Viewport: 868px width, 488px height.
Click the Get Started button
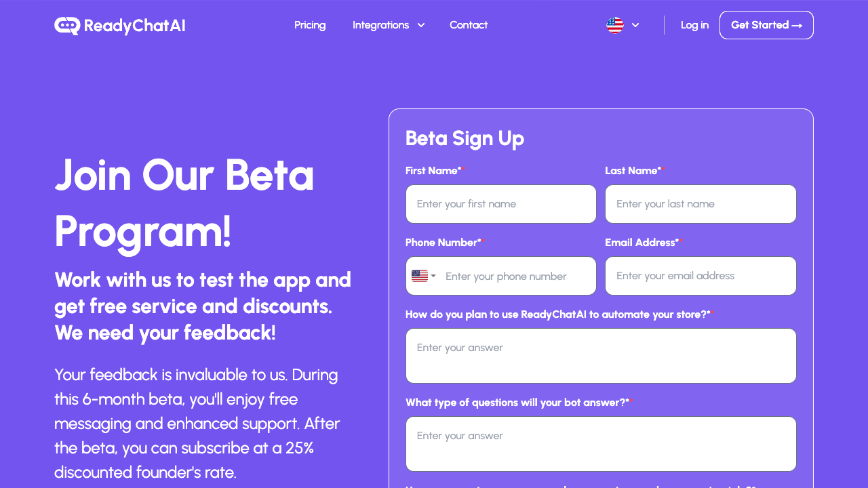[x=766, y=24]
